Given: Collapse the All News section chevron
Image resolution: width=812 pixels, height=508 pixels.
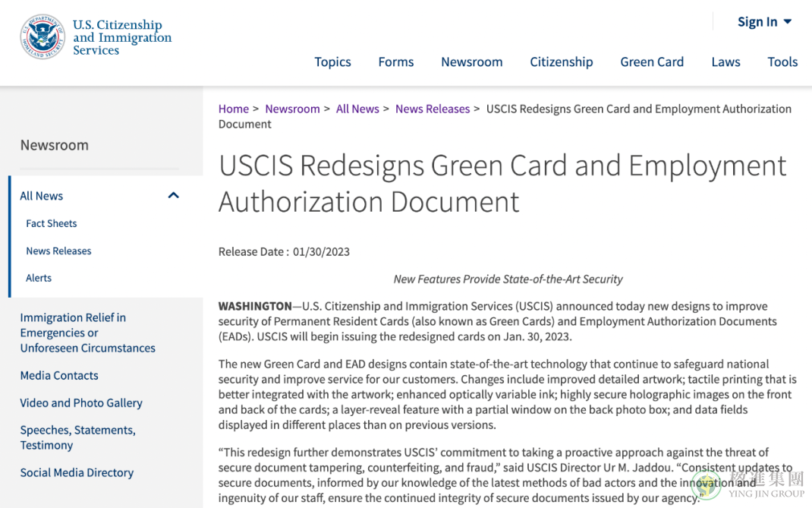Looking at the screenshot, I should (174, 195).
